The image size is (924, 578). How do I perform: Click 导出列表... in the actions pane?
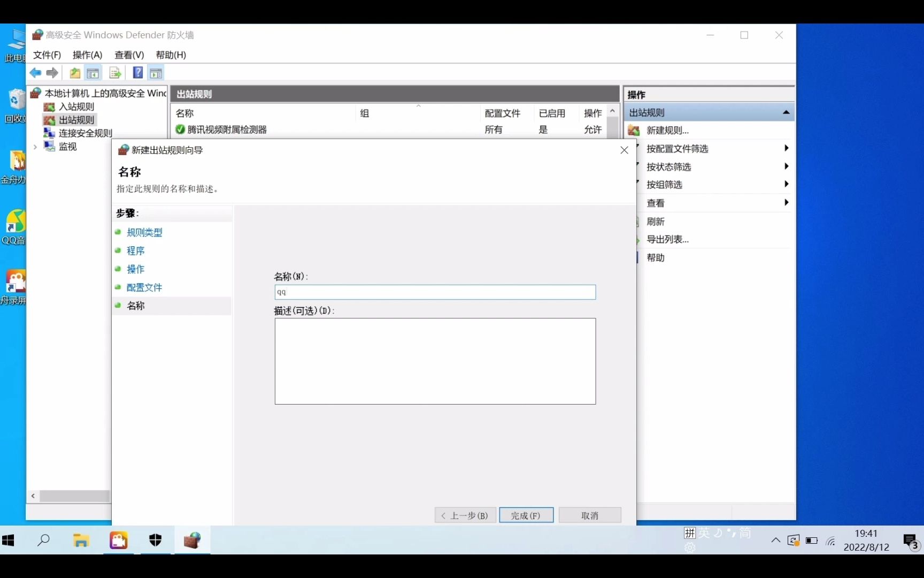click(667, 239)
